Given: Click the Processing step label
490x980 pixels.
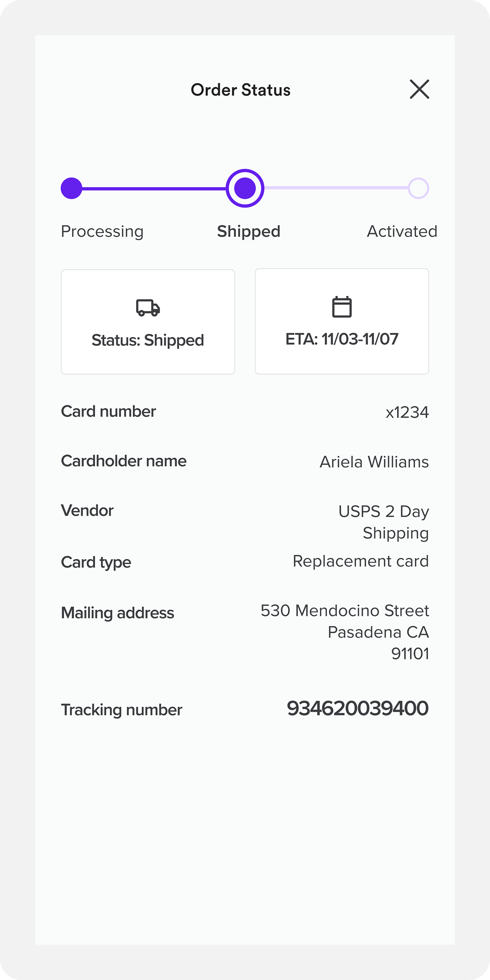Looking at the screenshot, I should click(x=102, y=231).
